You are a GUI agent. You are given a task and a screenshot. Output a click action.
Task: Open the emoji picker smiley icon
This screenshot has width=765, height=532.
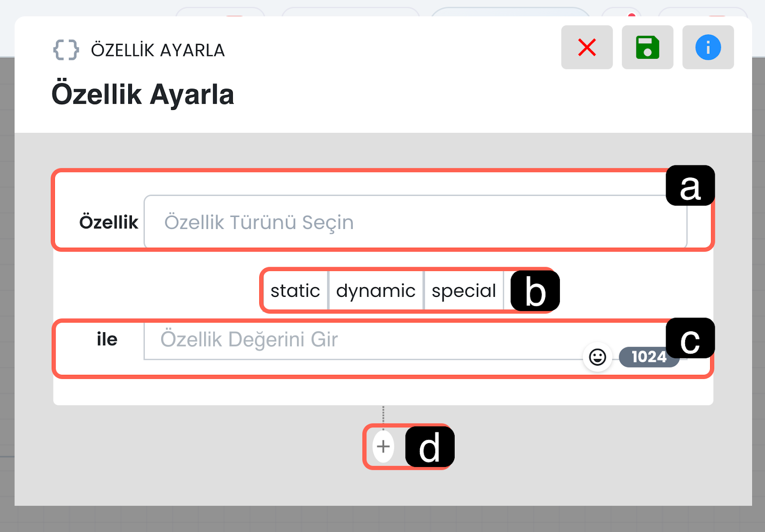click(x=597, y=357)
